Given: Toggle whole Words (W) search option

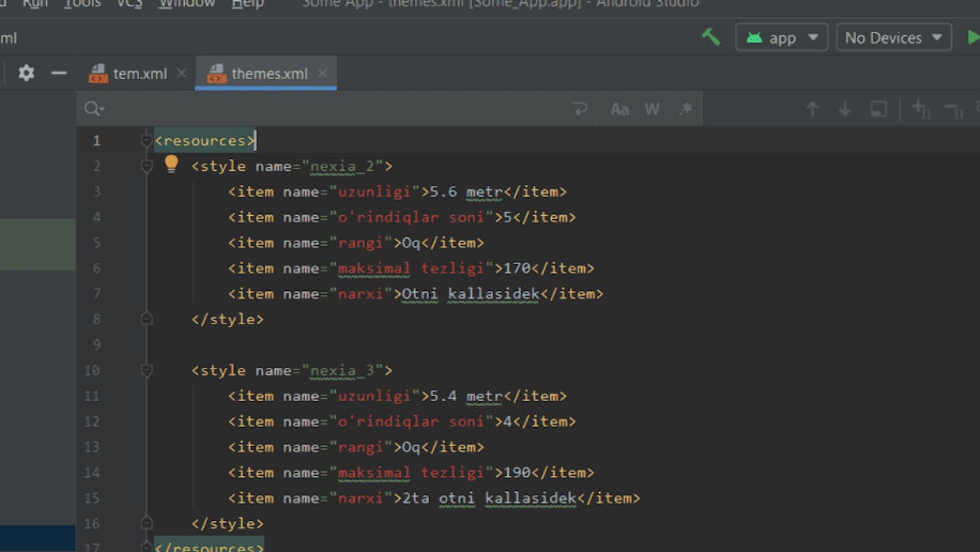Looking at the screenshot, I should tap(652, 109).
